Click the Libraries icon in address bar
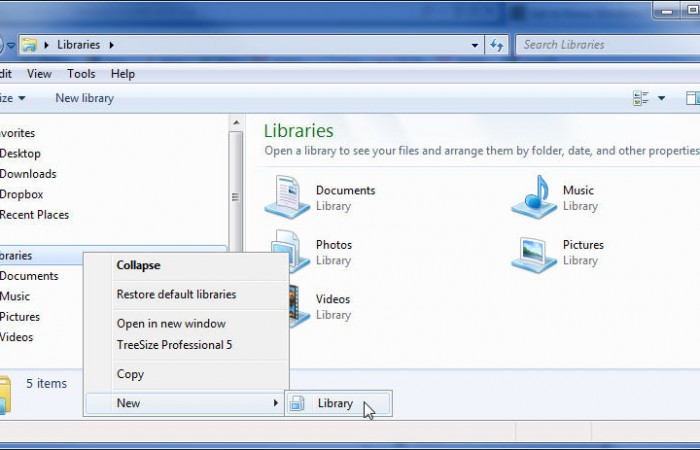700x450 pixels. (x=30, y=45)
